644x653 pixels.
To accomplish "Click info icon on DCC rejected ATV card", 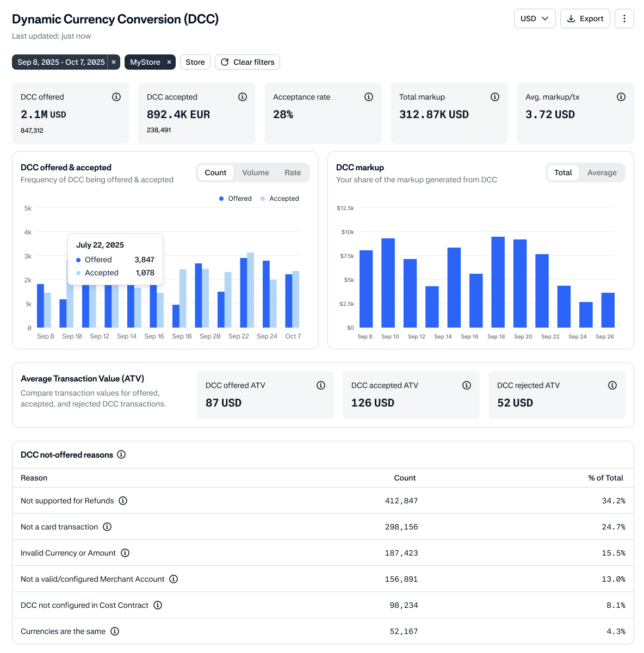I will [612, 385].
